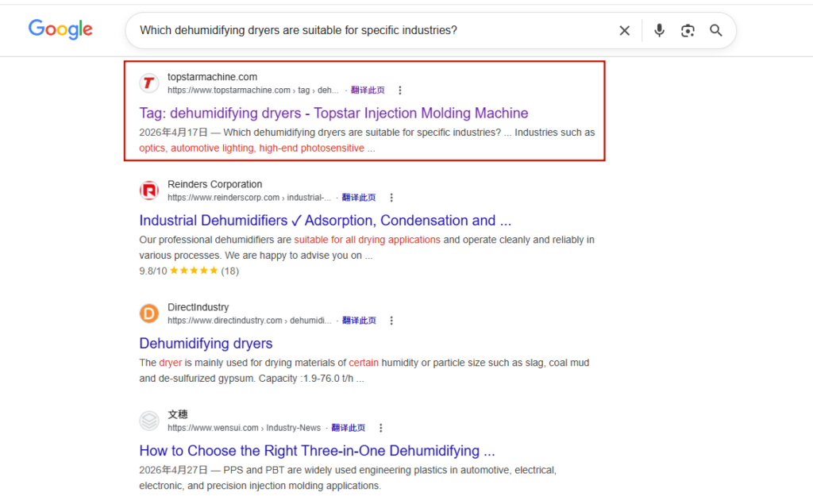Open 'Tag: dehumidifying dryers - Topstar' result
Image resolution: width=813 pixels, height=504 pixels.
click(333, 113)
